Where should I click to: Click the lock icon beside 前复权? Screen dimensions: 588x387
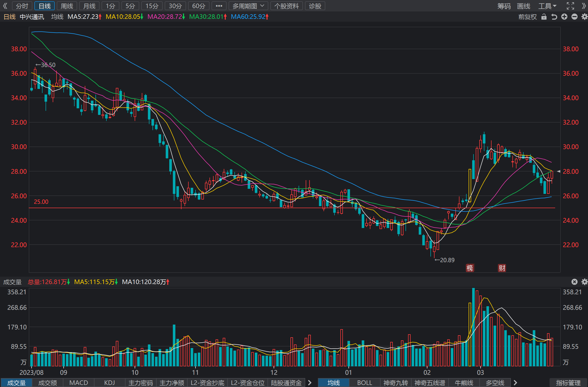coord(544,17)
